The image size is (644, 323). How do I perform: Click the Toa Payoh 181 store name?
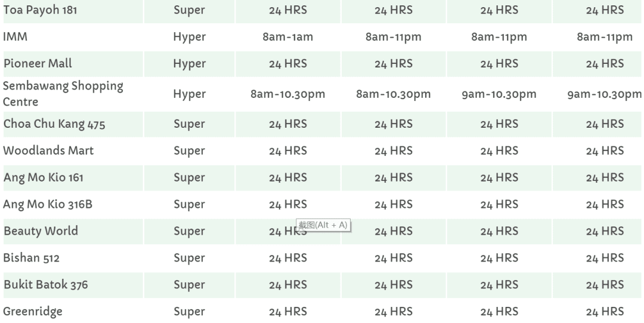pos(40,10)
